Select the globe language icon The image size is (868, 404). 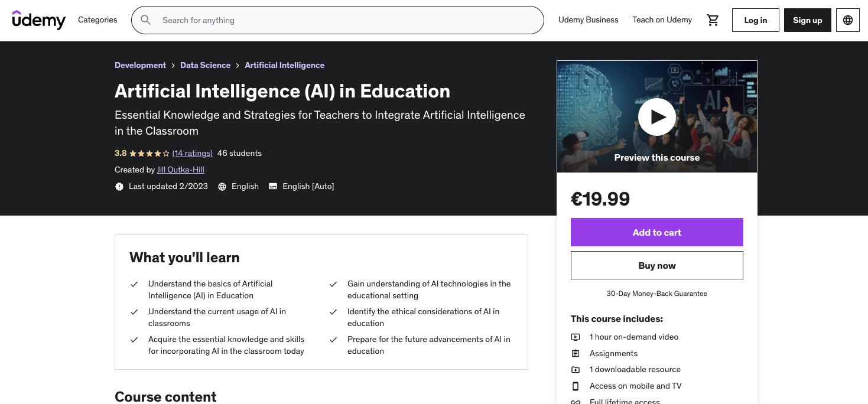pos(847,19)
